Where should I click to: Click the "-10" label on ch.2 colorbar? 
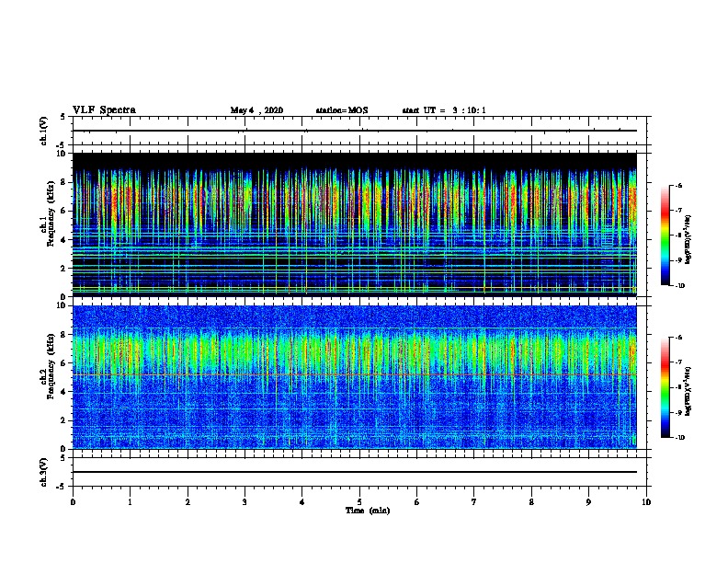click(679, 438)
